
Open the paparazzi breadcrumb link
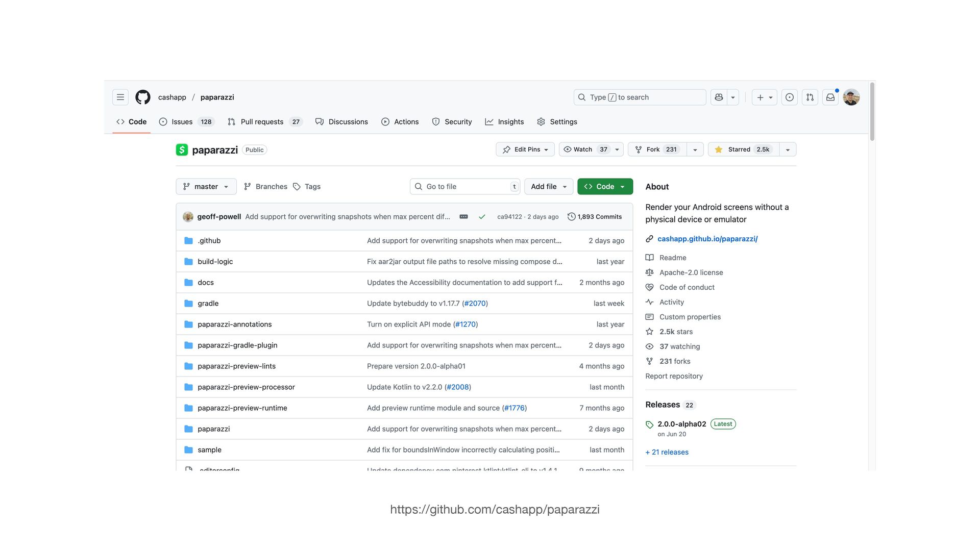217,97
